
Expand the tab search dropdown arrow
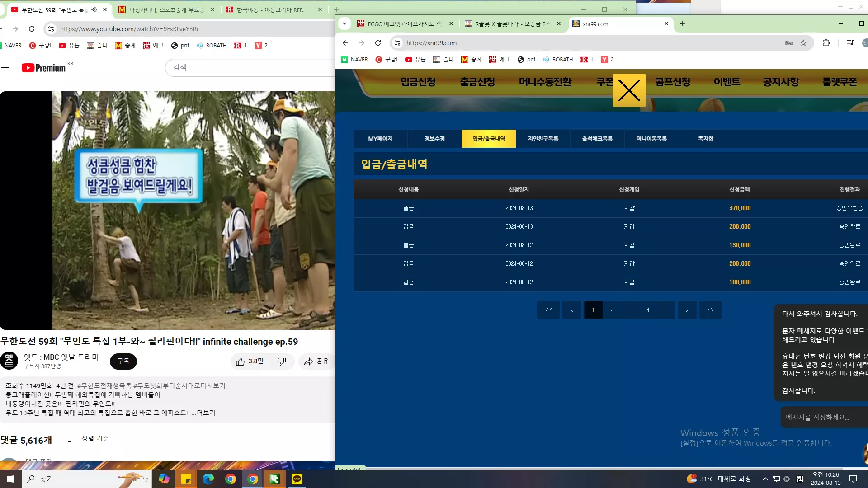(344, 24)
